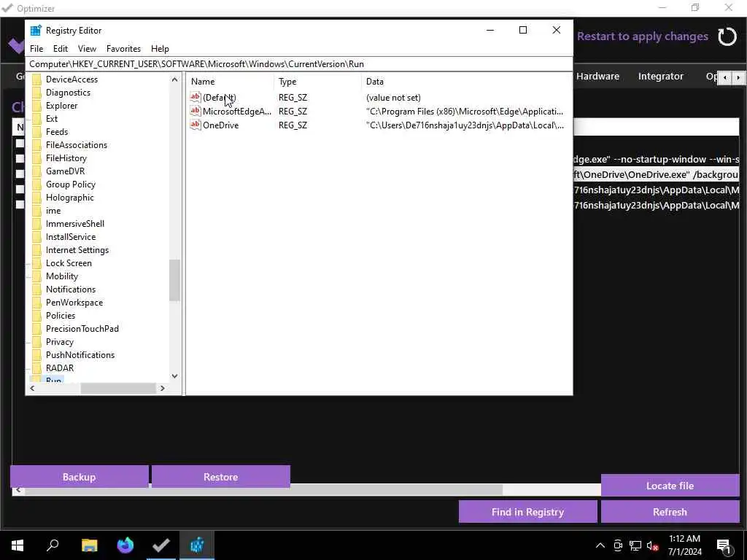747x560 pixels.
Task: Select the Mobility registry key
Action: click(62, 276)
